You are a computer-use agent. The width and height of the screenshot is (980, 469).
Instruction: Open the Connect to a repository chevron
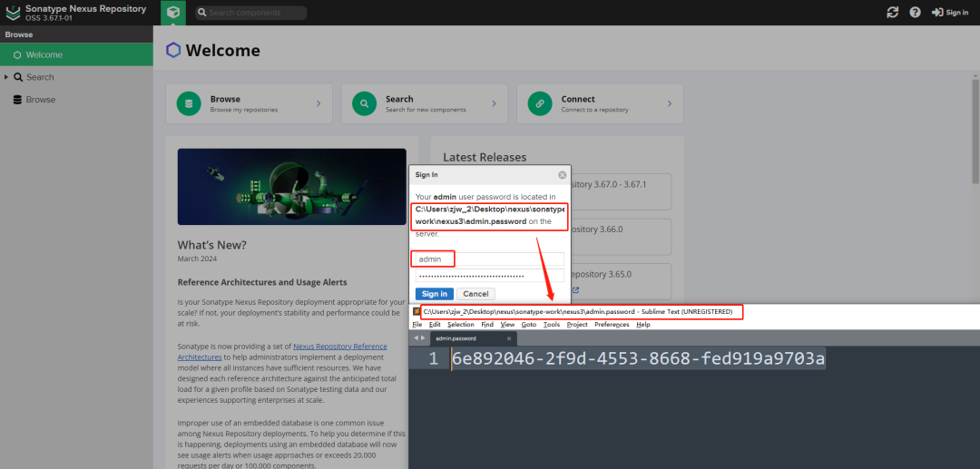point(670,103)
